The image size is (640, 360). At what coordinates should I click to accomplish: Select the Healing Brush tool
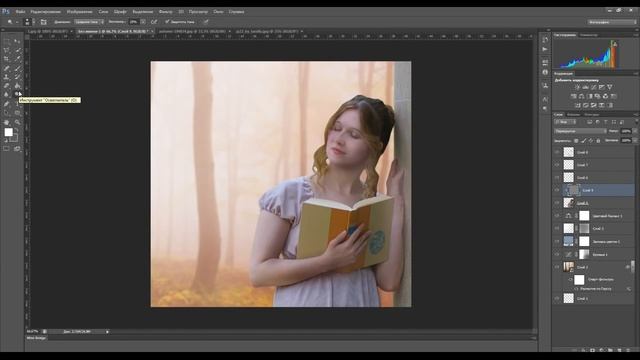click(x=6, y=68)
